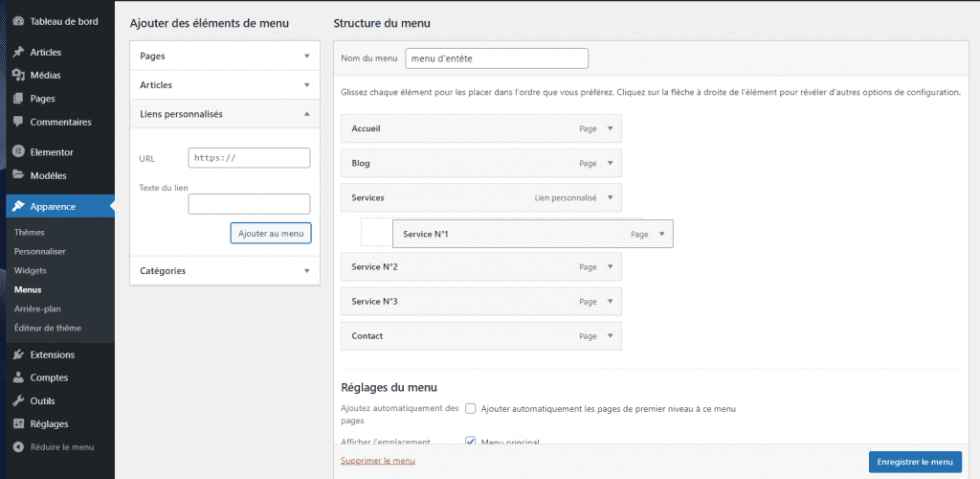Open Thèmes submenu under Apparence
The width and height of the screenshot is (980, 479).
click(29, 232)
